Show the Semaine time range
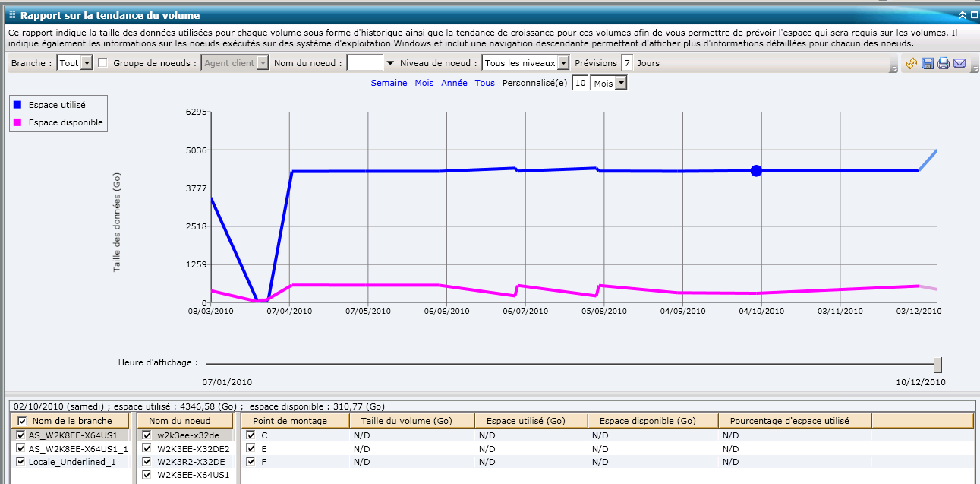The image size is (980, 484). pyautogui.click(x=389, y=83)
